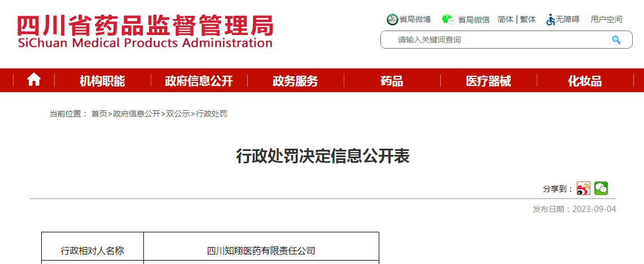Share the page via the Weibo icon
Image resolution: width=644 pixels, height=264 pixels.
pos(583,189)
